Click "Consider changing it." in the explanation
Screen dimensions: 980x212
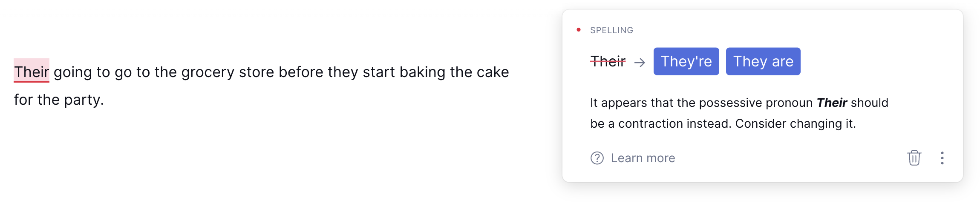[x=796, y=123]
